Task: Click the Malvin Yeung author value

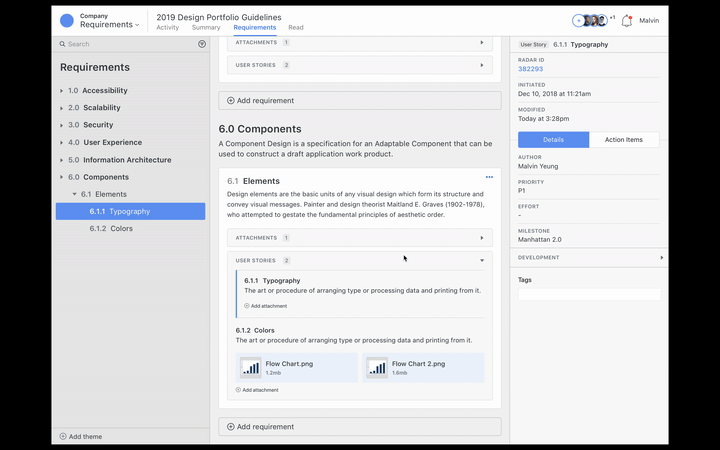Action: 538,166
